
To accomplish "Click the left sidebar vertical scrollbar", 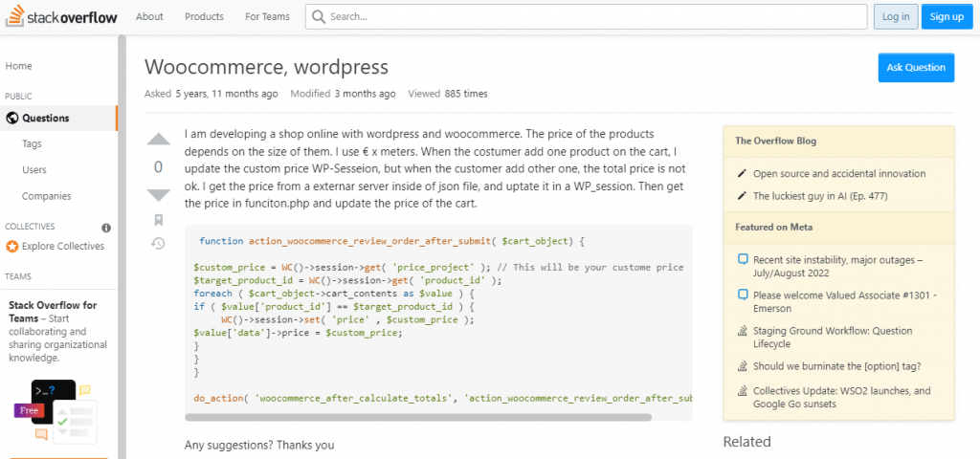I will (x=122, y=247).
